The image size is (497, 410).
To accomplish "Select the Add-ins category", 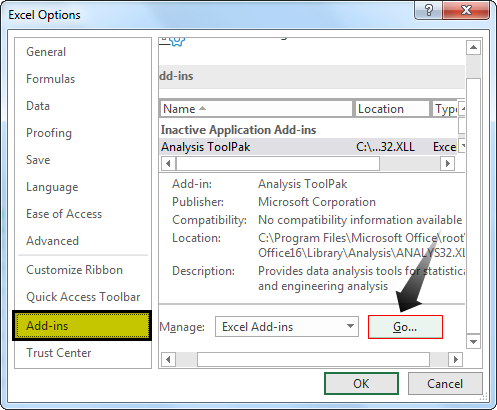I will click(x=82, y=326).
